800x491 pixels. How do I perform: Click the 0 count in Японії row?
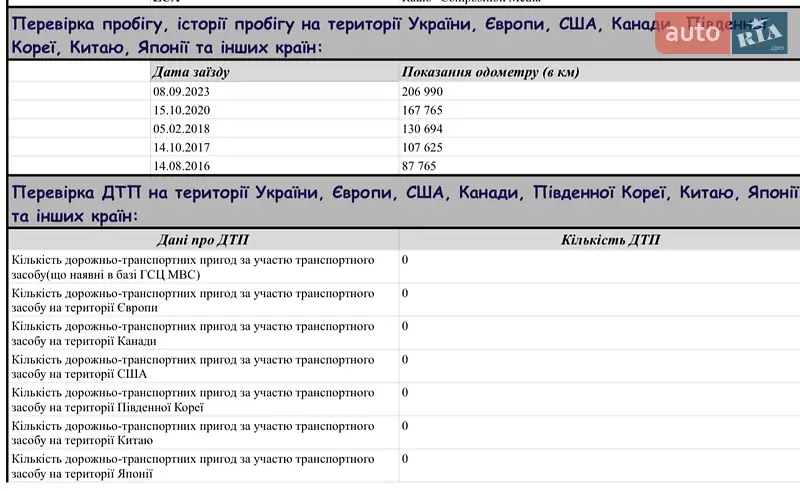tap(405, 459)
